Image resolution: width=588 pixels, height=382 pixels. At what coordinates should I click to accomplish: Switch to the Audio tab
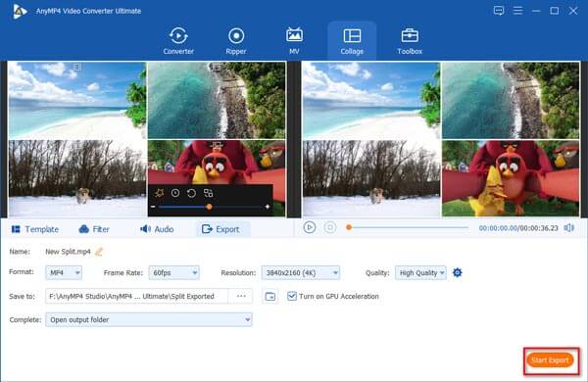coord(157,229)
